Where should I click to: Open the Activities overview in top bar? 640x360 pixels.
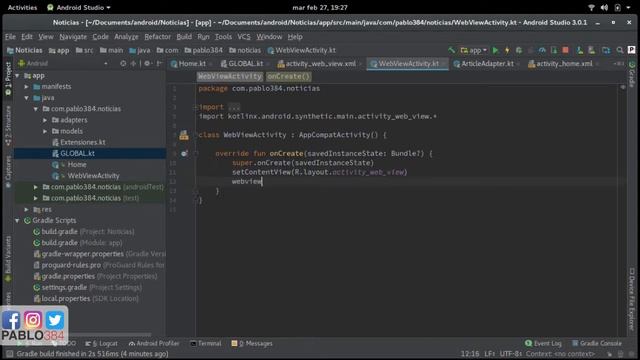click(22, 7)
